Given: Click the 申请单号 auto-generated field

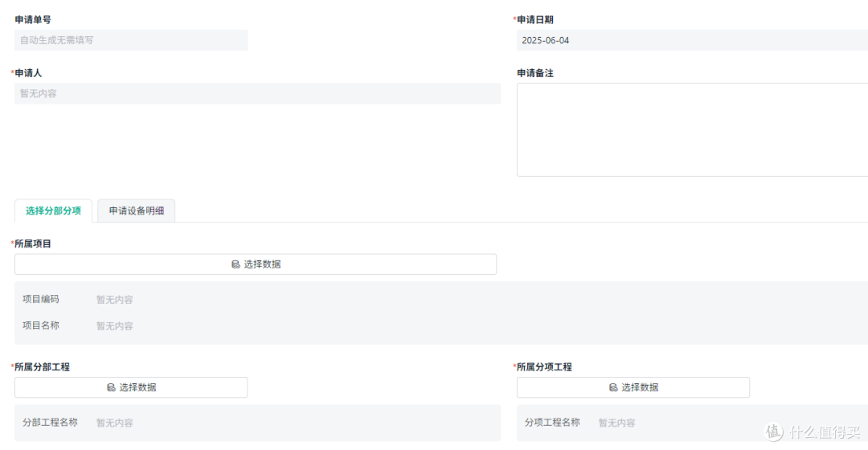Looking at the screenshot, I should (x=131, y=40).
